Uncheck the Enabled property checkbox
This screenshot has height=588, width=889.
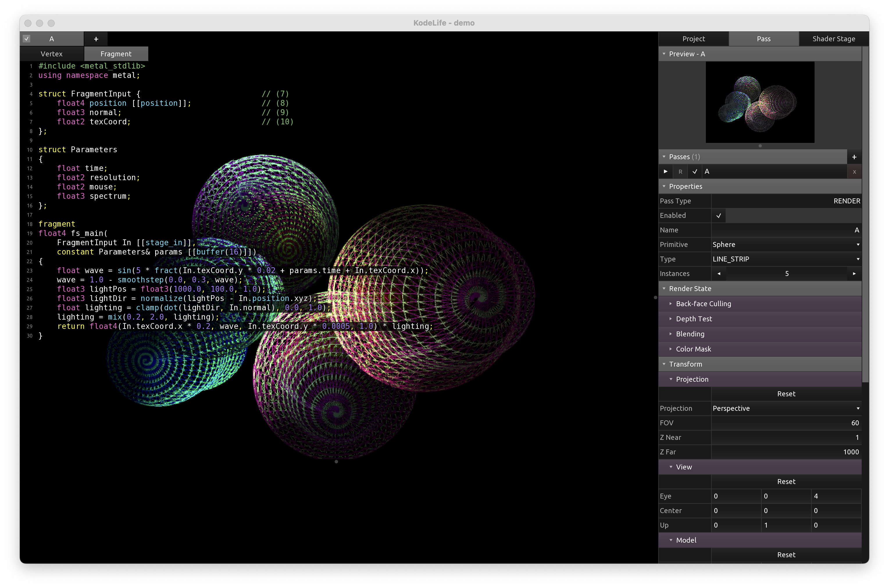pos(719,216)
